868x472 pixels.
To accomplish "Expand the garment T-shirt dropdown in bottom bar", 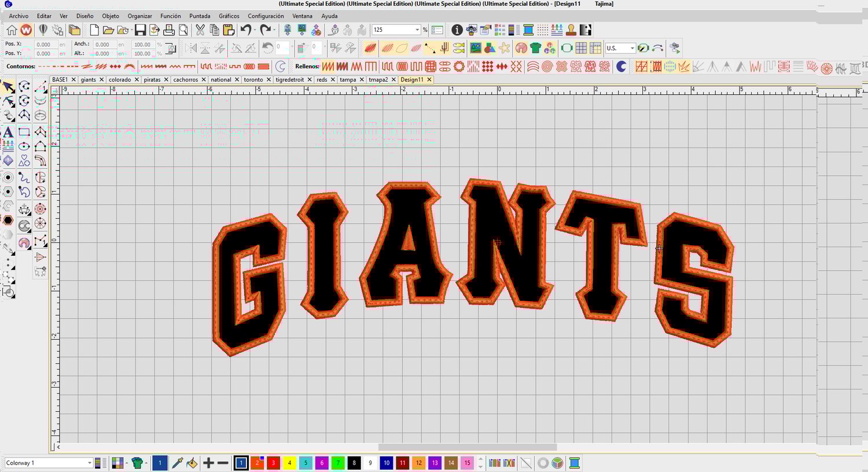I will [145, 463].
